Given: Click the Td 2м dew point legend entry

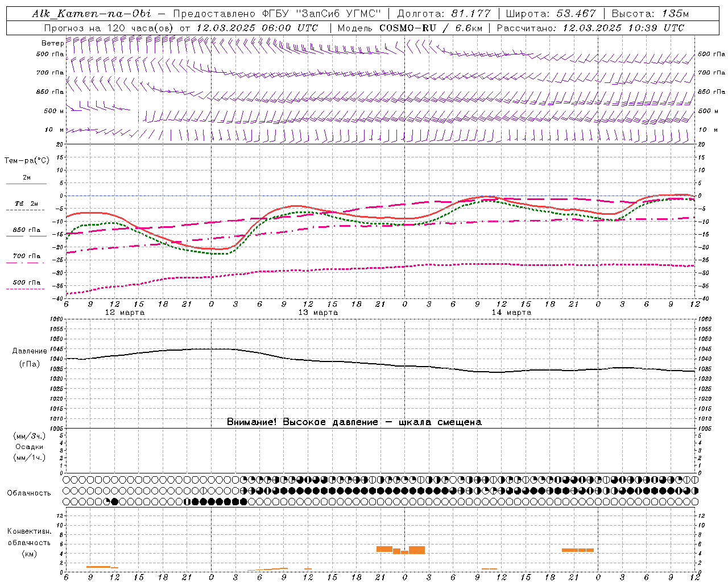Looking at the screenshot, I should click(x=27, y=203).
